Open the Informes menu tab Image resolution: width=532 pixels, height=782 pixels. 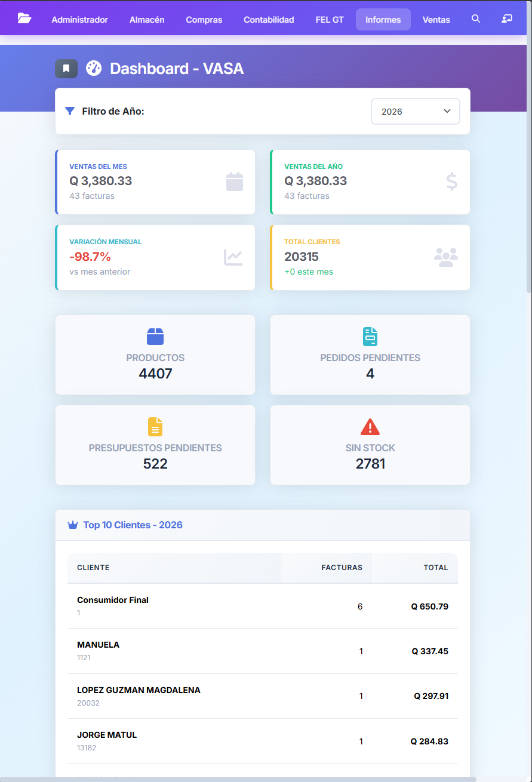(x=383, y=20)
